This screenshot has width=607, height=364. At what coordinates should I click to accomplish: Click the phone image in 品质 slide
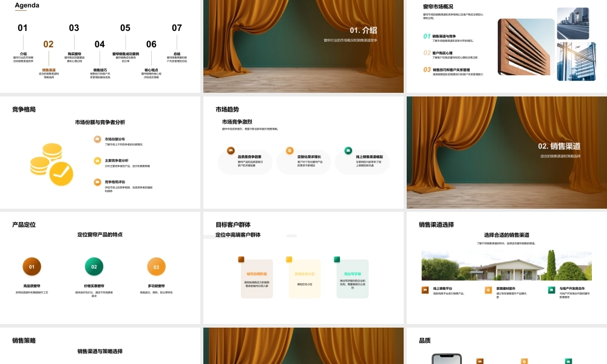coord(447,359)
